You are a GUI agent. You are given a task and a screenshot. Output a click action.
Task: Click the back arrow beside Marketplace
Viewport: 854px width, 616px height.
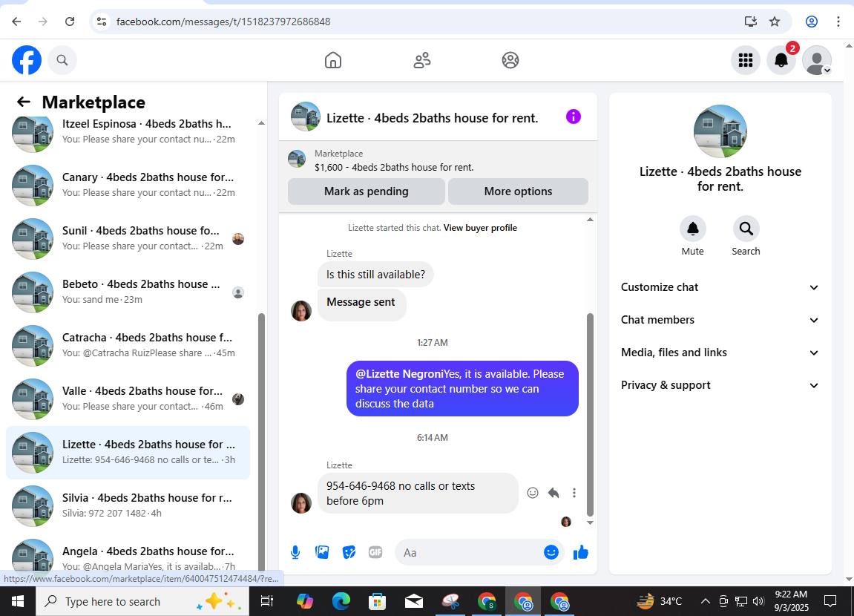coord(24,102)
